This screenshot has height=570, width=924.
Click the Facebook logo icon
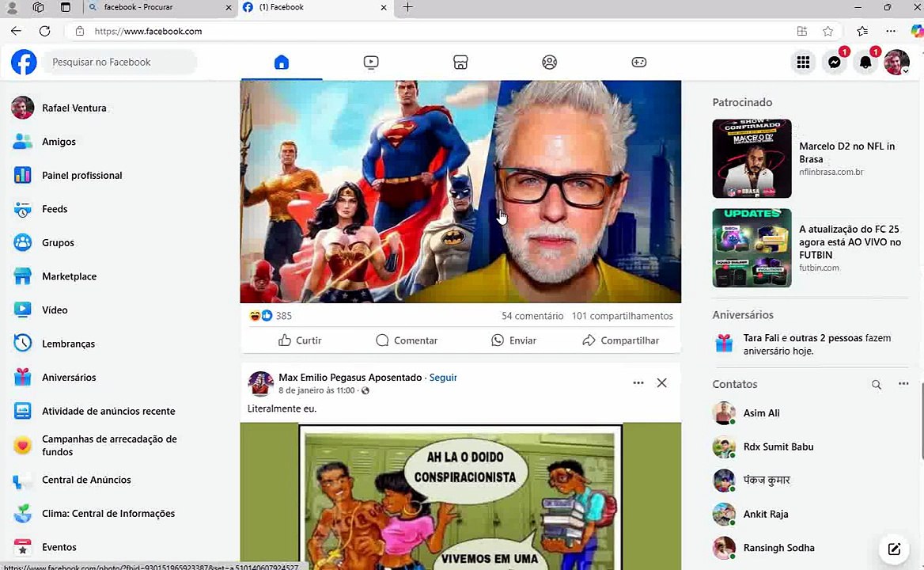coord(24,62)
